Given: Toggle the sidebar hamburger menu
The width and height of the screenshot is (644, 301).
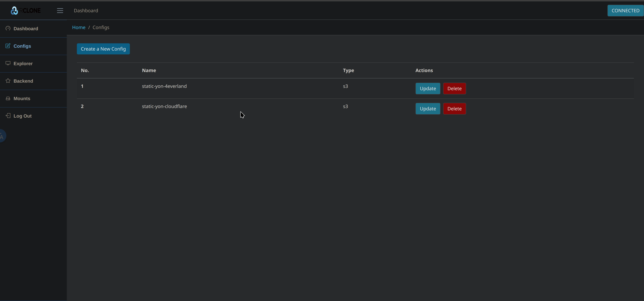Looking at the screenshot, I should pyautogui.click(x=60, y=11).
